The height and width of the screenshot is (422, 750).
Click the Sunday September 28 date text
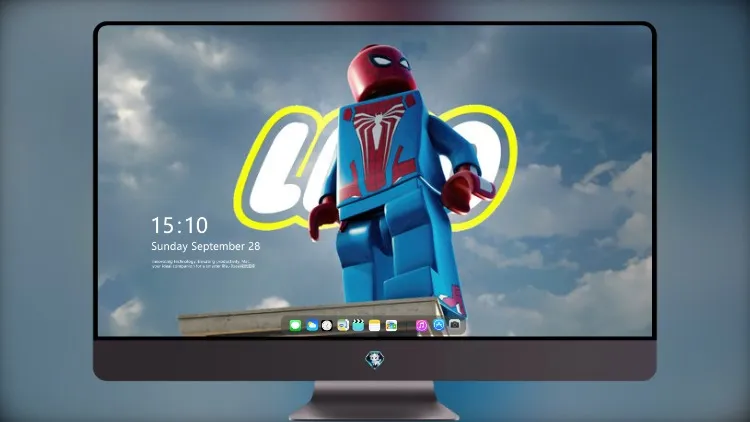point(206,246)
